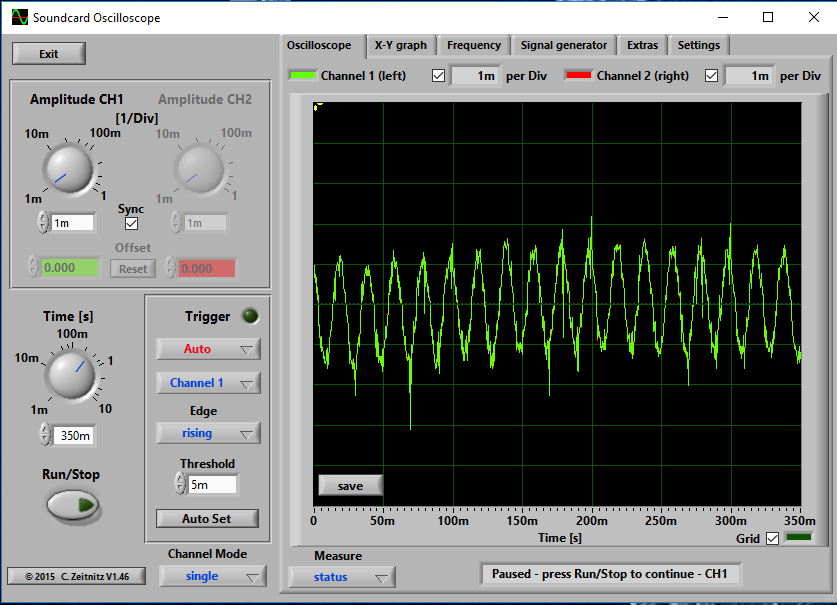
Task: Turn the Amplitude CH2 knob
Action: click(x=199, y=170)
